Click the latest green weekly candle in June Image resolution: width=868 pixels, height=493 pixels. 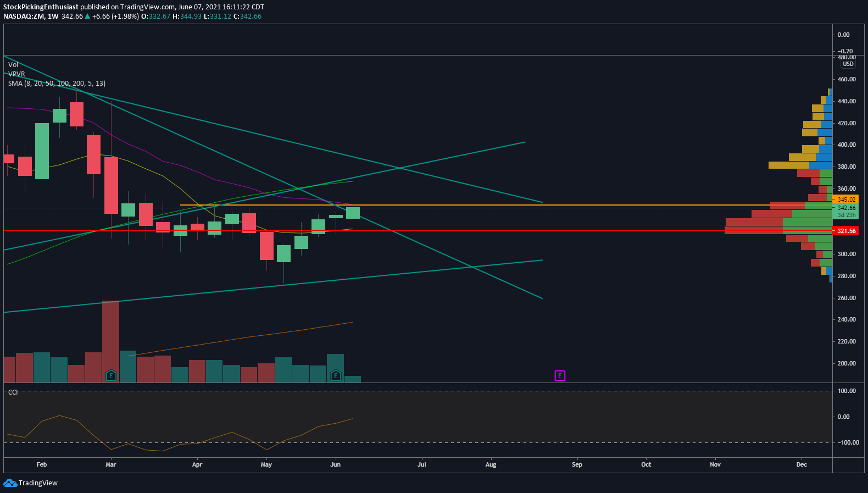tap(353, 213)
